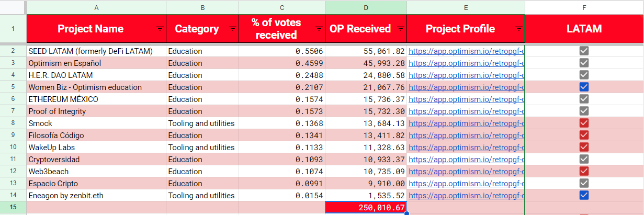This screenshot has width=644, height=215.
Task: Toggle LATAM checkbox for Eneagon by zenbit.eth
Action: coord(584,196)
